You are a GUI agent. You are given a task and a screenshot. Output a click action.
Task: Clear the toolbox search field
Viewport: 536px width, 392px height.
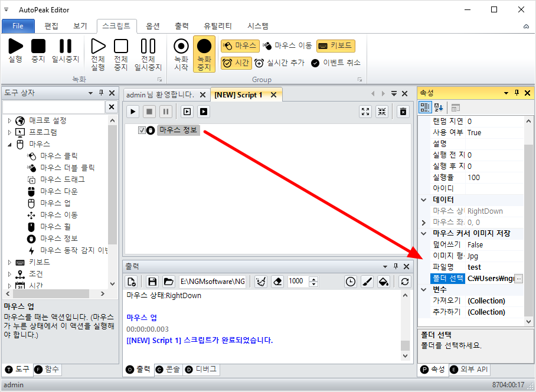point(112,107)
